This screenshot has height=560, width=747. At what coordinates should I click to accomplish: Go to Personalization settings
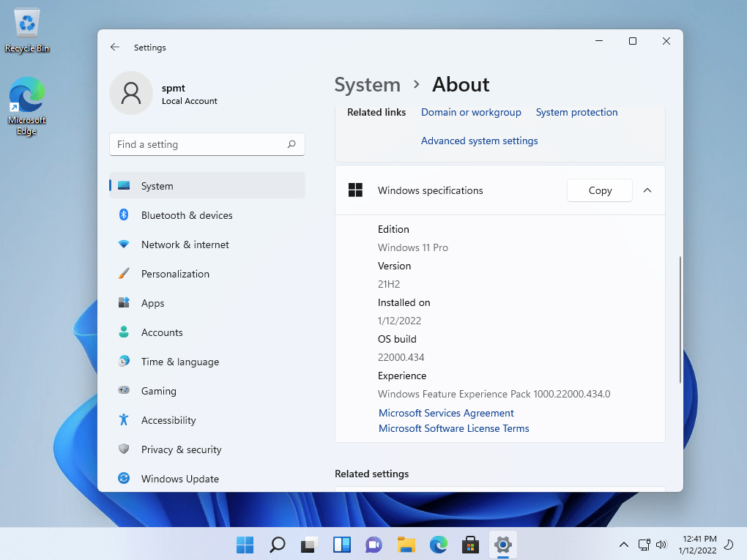point(207,274)
